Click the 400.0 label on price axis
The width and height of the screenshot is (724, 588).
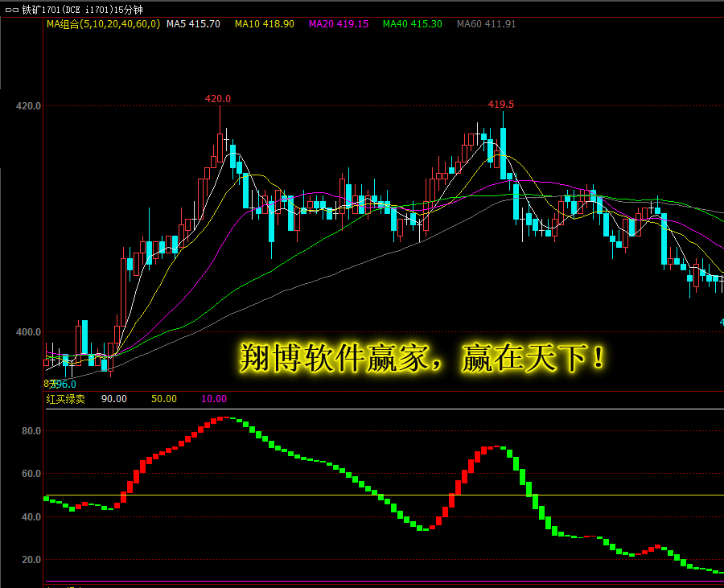point(31,331)
